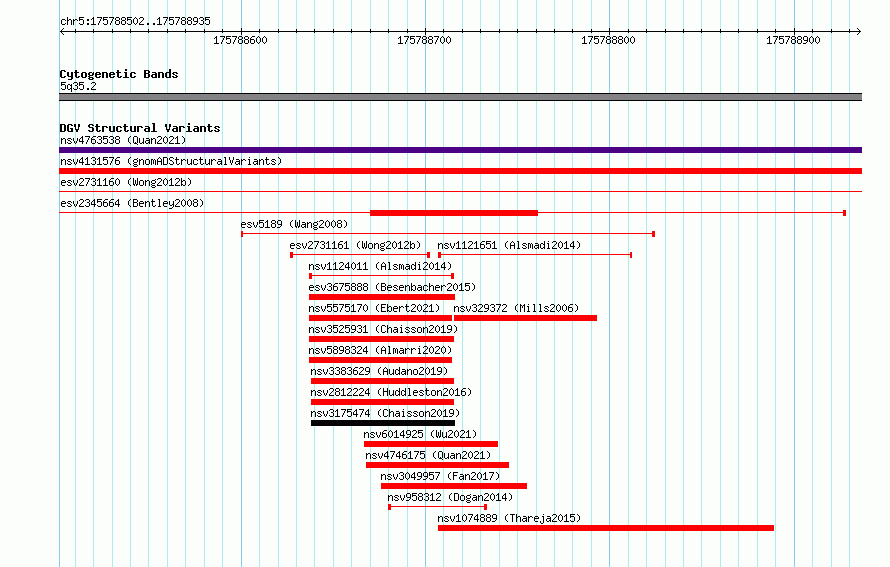Click nsv958312 (Dogan2014) variant label
890x567 pixels.
[x=450, y=497]
